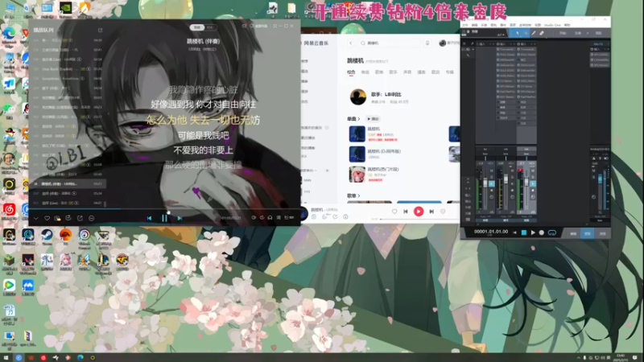Move the lyrics player progress knob
This screenshot has height=362, width=644.
tap(168, 212)
